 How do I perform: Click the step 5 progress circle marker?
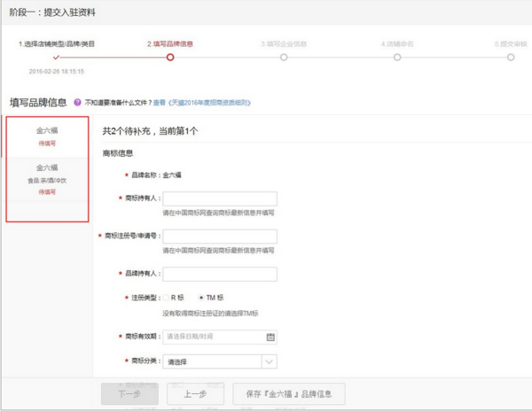pyautogui.click(x=511, y=58)
